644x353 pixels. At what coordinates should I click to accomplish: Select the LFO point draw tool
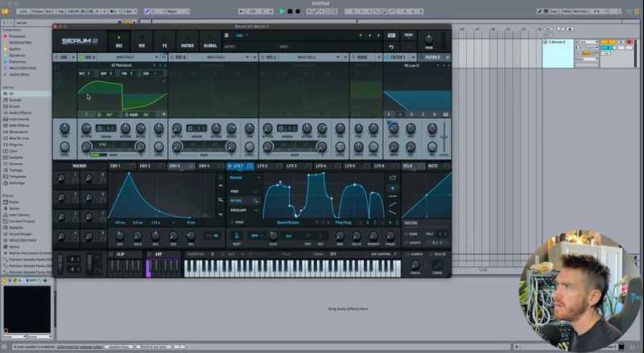pyautogui.click(x=393, y=188)
